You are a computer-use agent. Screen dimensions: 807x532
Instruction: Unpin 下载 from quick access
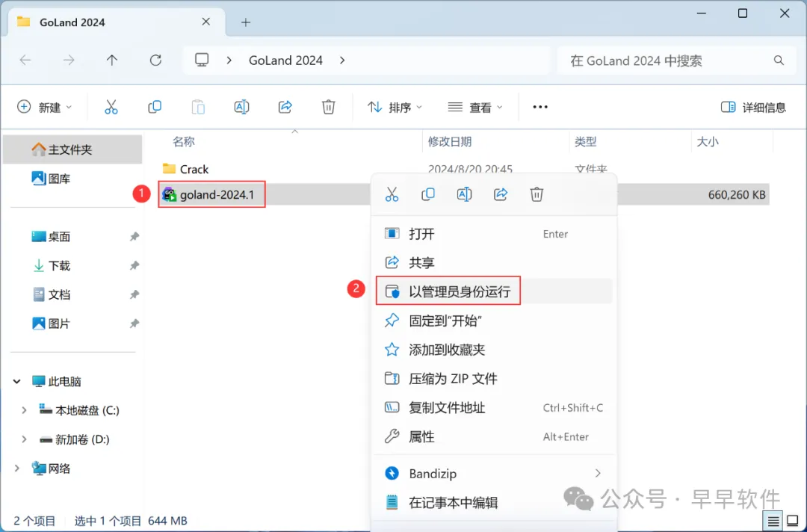click(134, 265)
